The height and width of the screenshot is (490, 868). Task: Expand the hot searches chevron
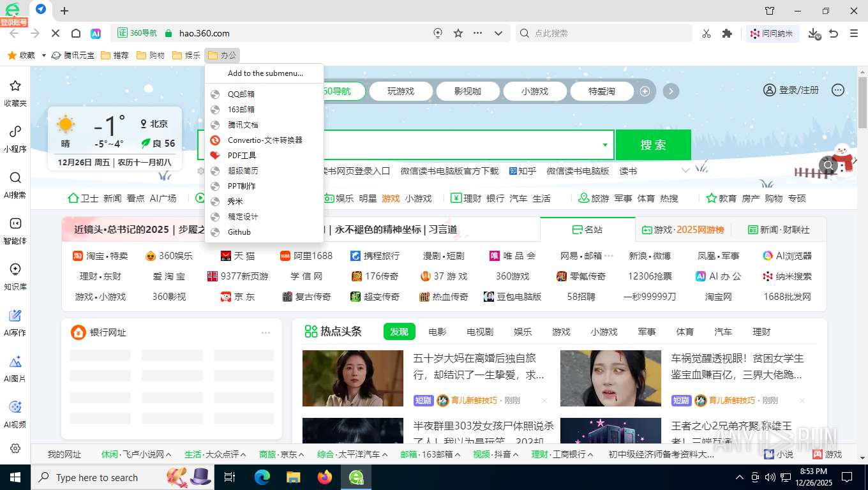pyautogui.click(x=685, y=171)
